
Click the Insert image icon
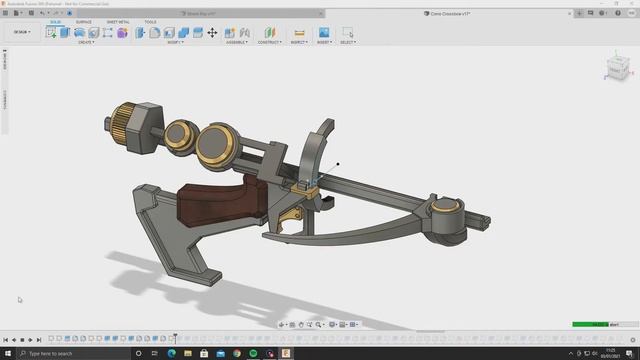[x=324, y=33]
